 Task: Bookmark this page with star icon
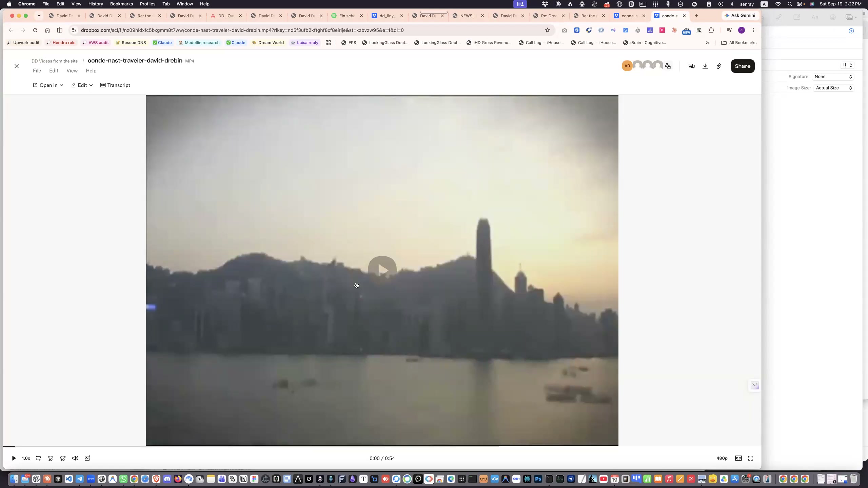click(x=548, y=30)
